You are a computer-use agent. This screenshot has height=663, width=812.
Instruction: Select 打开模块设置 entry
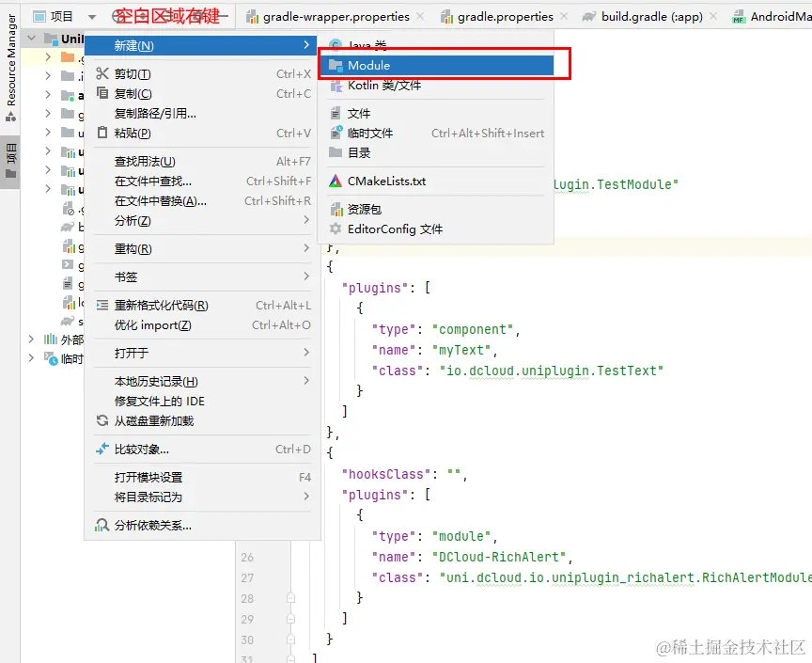tap(202, 478)
